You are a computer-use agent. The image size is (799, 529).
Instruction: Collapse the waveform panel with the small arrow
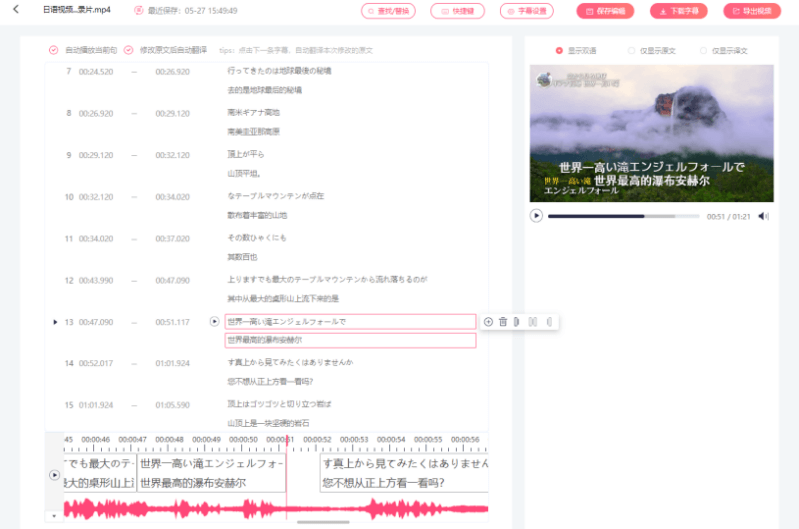tap(54, 515)
